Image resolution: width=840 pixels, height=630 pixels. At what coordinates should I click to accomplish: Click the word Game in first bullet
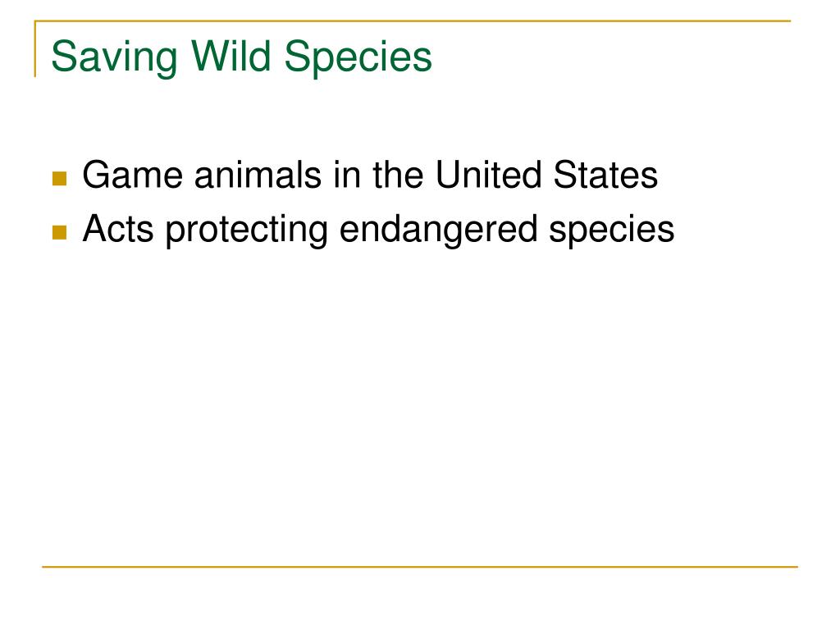pos(132,176)
